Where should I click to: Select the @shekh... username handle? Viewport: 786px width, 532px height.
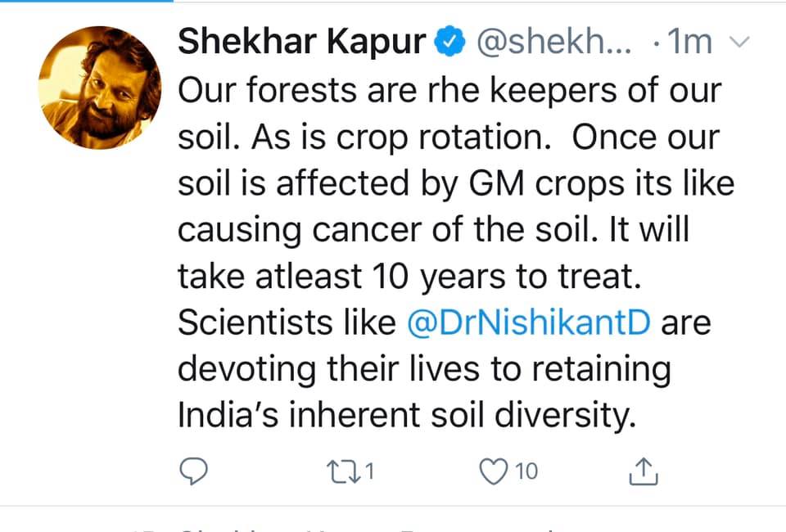point(554,42)
